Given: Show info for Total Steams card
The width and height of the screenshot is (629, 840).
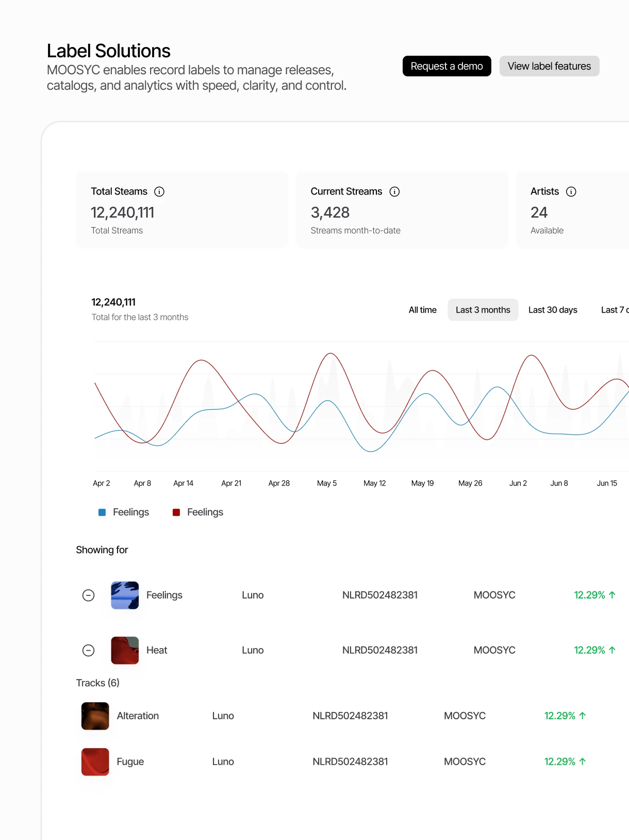Looking at the screenshot, I should coord(159,191).
